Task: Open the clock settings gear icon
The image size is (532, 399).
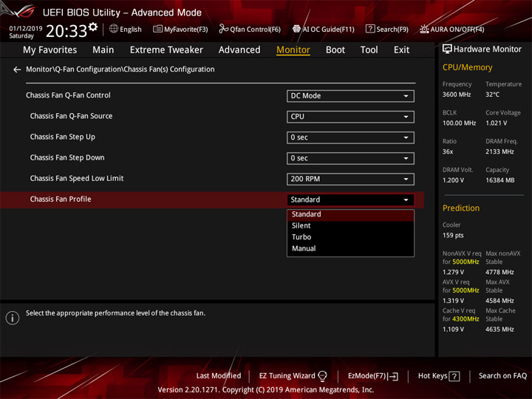Action: [x=93, y=27]
